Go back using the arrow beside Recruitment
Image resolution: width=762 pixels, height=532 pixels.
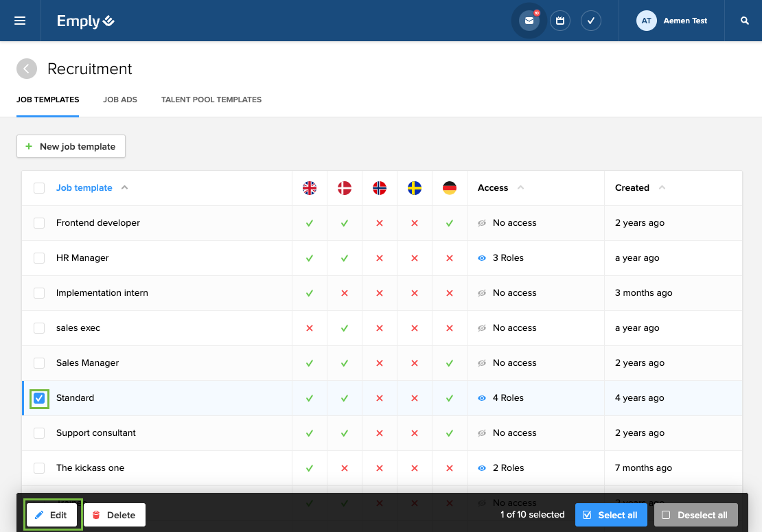pyautogui.click(x=27, y=69)
